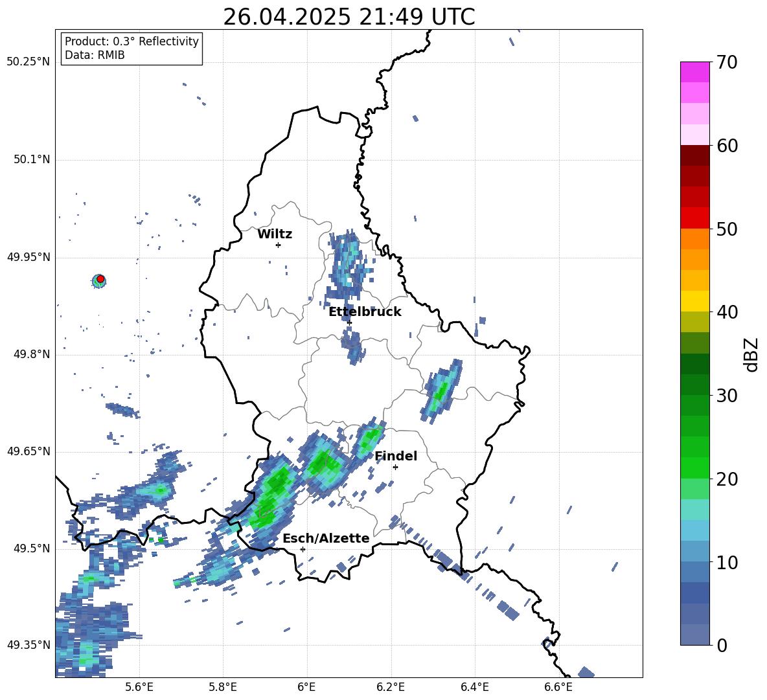Select the Ettelbruck city label

coord(365,312)
